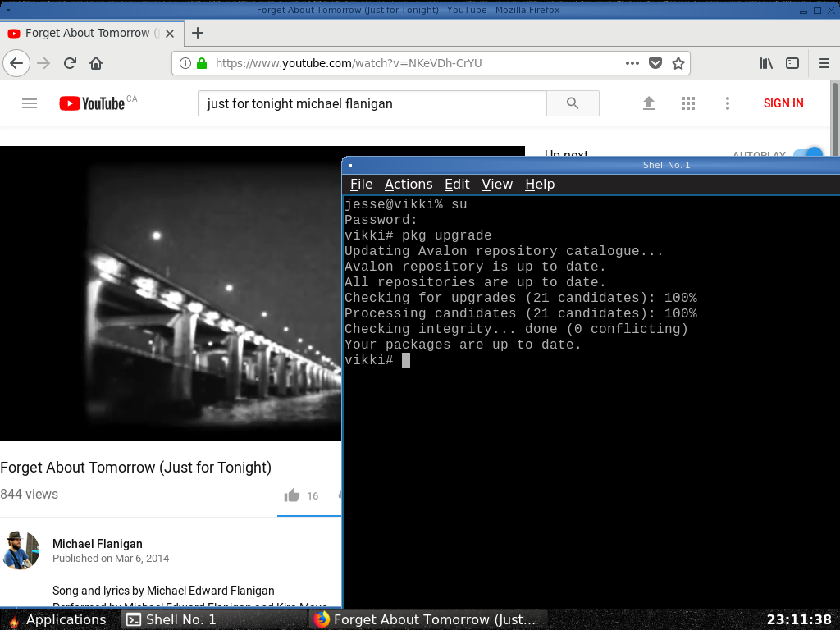Click the YouTube search input field
The width and height of the screenshot is (840, 630).
point(372,103)
